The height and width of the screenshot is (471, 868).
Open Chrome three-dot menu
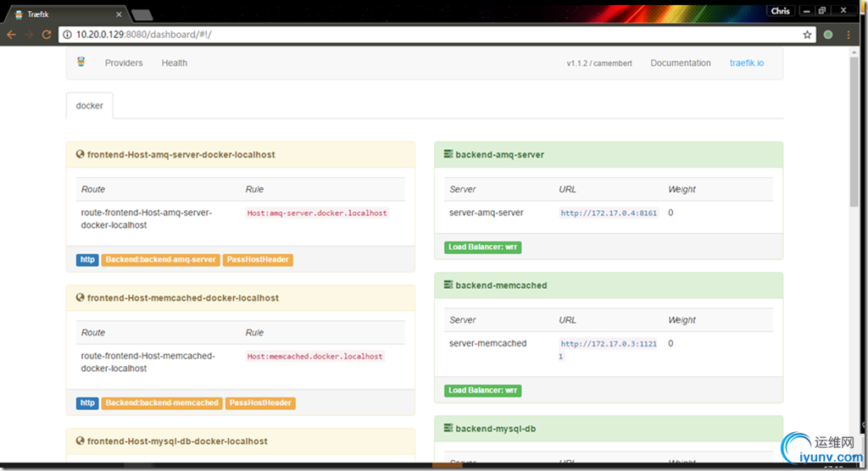849,35
